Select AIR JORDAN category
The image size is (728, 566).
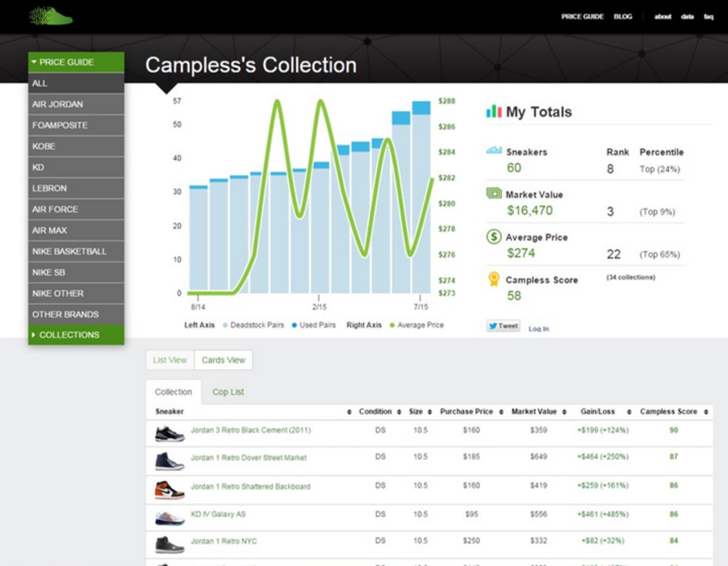[76, 104]
